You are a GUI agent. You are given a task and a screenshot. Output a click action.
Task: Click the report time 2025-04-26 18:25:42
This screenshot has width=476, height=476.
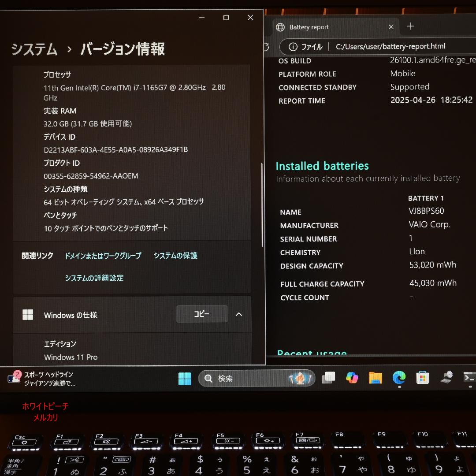(431, 100)
